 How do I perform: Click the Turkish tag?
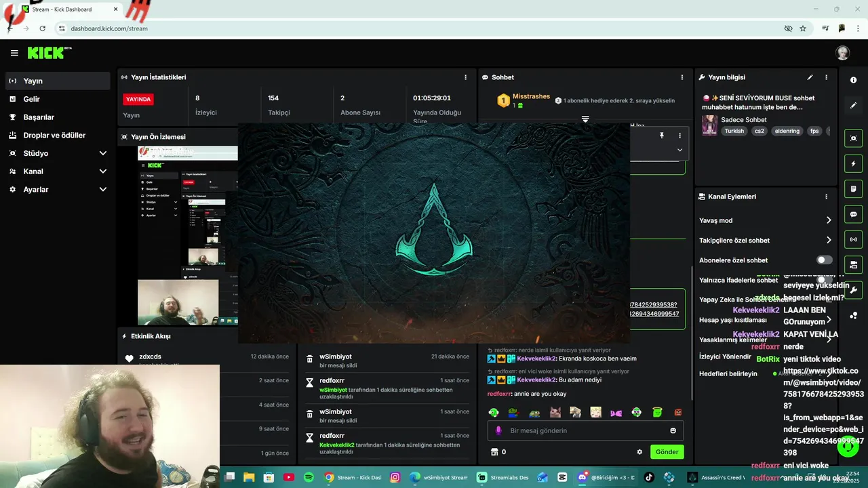click(x=734, y=131)
